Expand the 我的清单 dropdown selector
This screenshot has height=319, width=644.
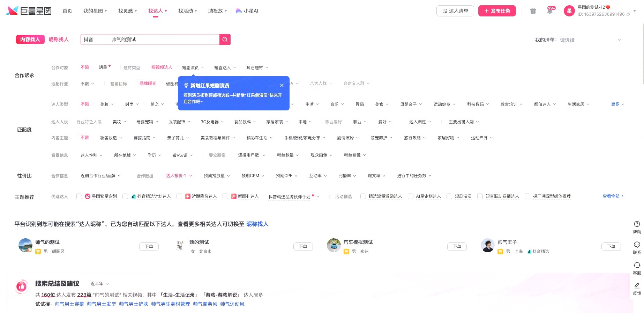click(x=590, y=40)
